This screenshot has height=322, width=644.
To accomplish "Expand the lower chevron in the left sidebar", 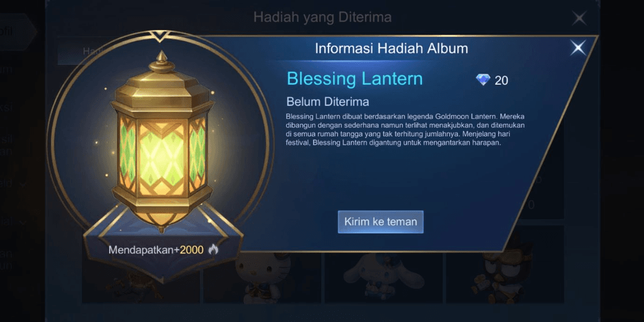I will pyautogui.click(x=23, y=223).
